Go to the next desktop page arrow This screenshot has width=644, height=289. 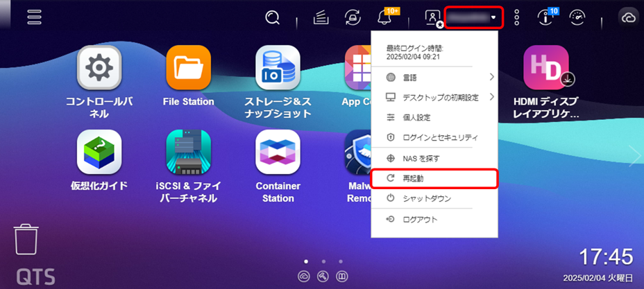point(635,156)
